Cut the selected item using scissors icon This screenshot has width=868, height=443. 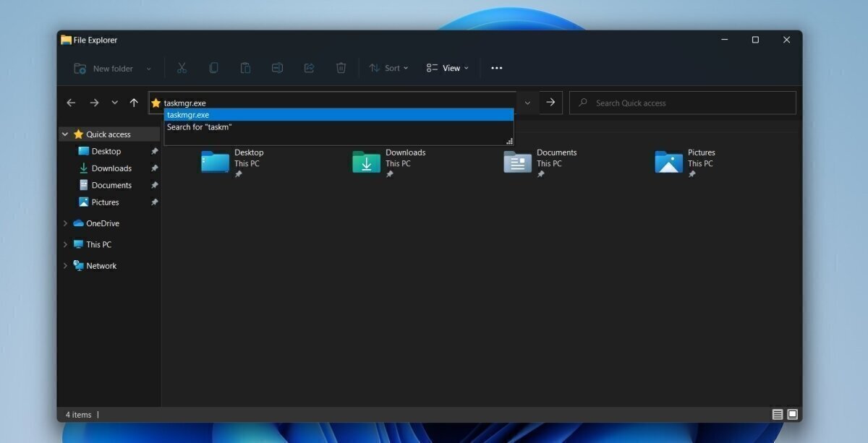182,67
